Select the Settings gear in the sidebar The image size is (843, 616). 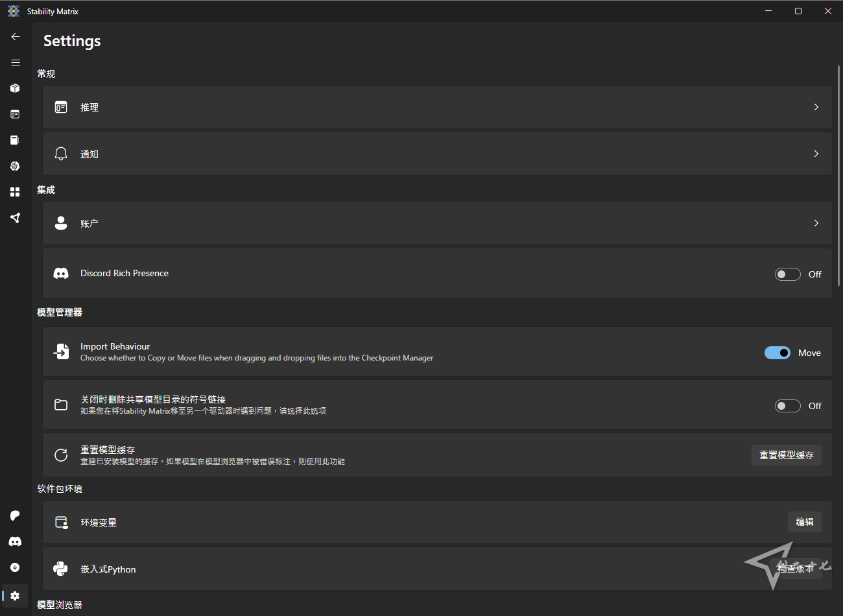pos(16,596)
